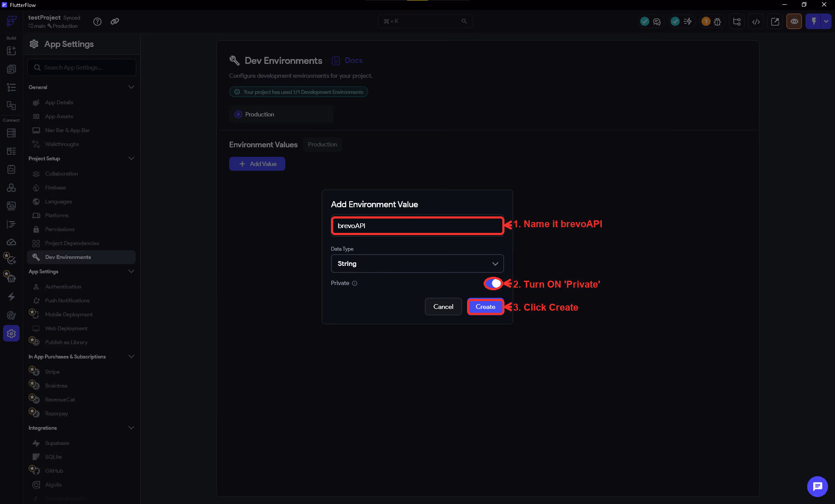835x504 pixels.
Task: Open the Pages panel icon
Action: 11,69
